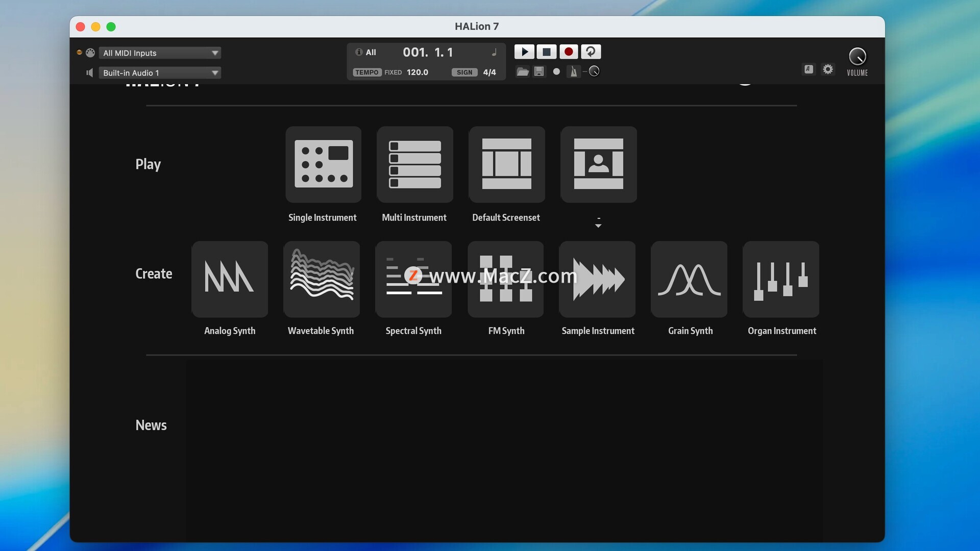Open the Built-in Audio 1 dropdown
980x551 pixels.
(160, 73)
